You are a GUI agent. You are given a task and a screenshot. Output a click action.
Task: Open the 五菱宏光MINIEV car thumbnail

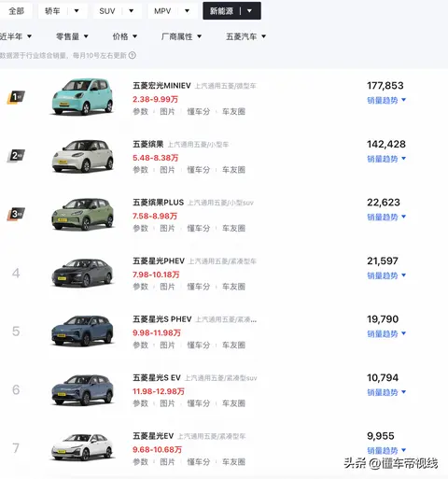coord(82,97)
